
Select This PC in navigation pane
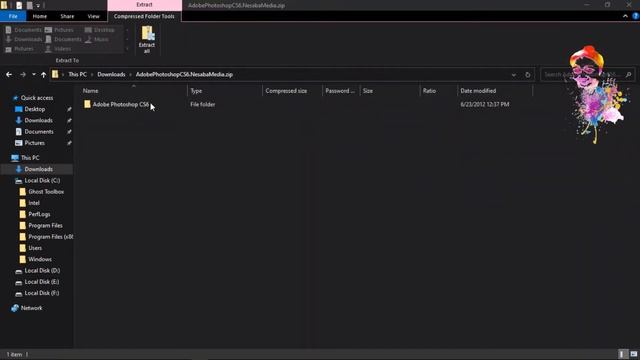[30, 158]
